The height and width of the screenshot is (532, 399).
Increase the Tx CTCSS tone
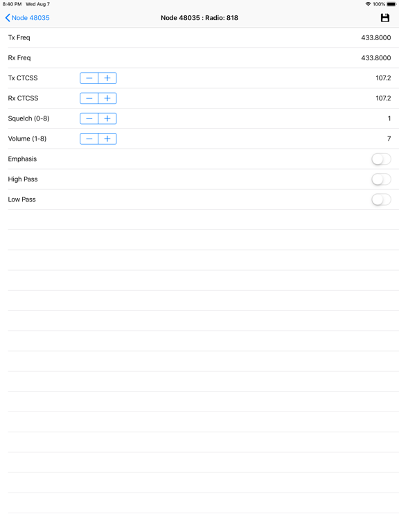coord(107,78)
